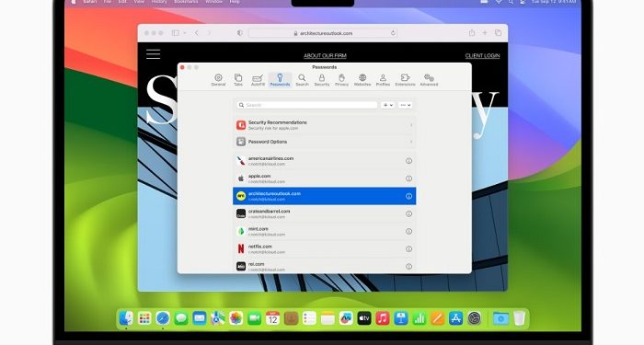
Task: Open Security Recommendations row
Action: (325, 125)
